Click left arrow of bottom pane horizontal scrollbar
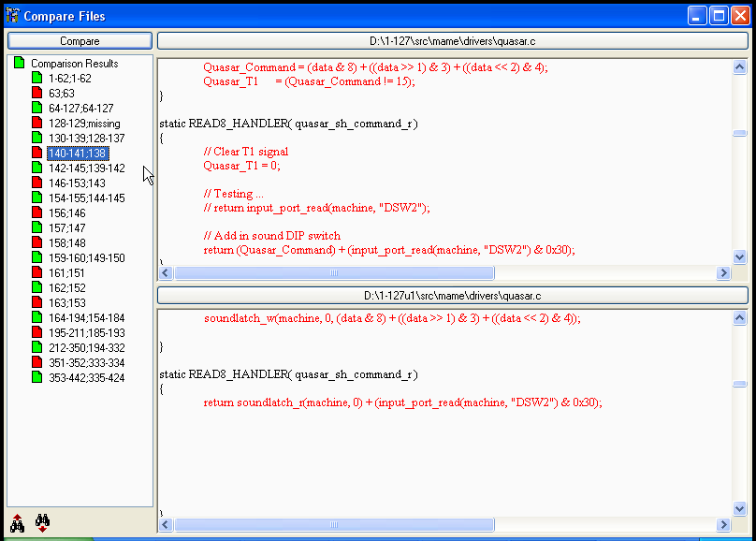The width and height of the screenshot is (756, 541). (x=166, y=525)
